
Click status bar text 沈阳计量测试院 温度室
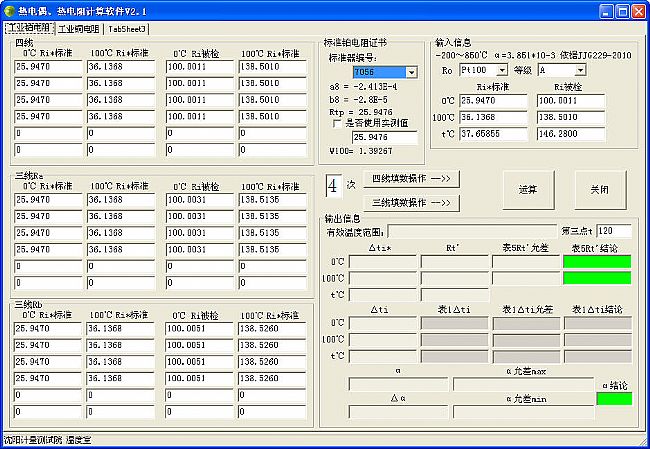coord(47,440)
